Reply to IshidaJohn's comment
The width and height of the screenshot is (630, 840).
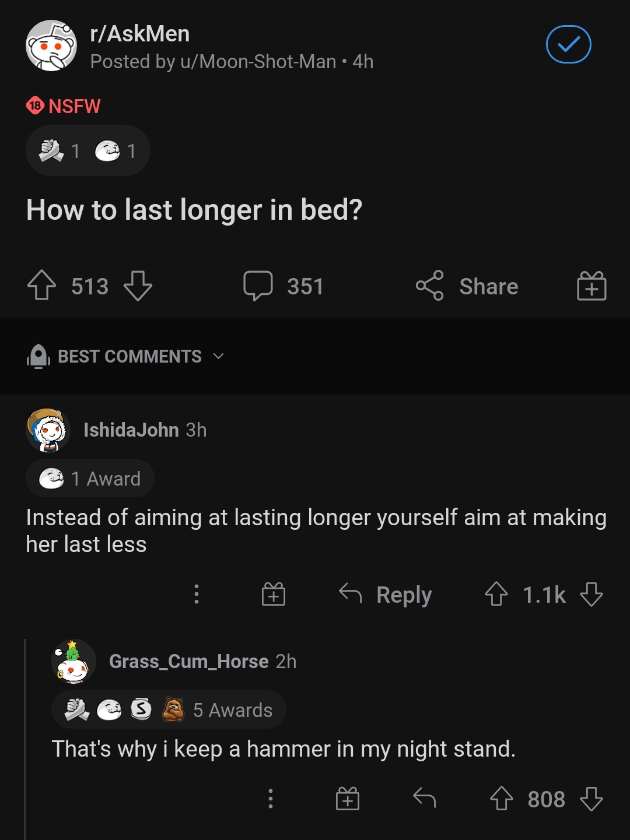[x=386, y=594]
